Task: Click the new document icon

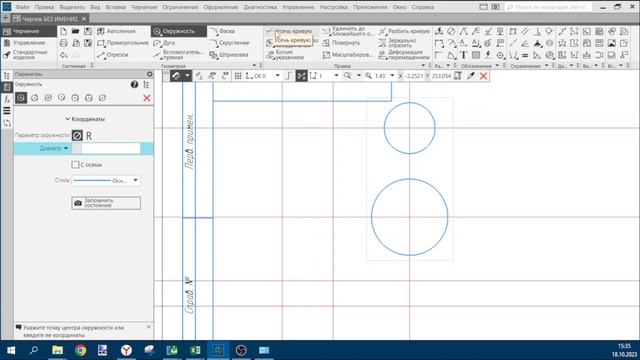Action: (x=64, y=31)
